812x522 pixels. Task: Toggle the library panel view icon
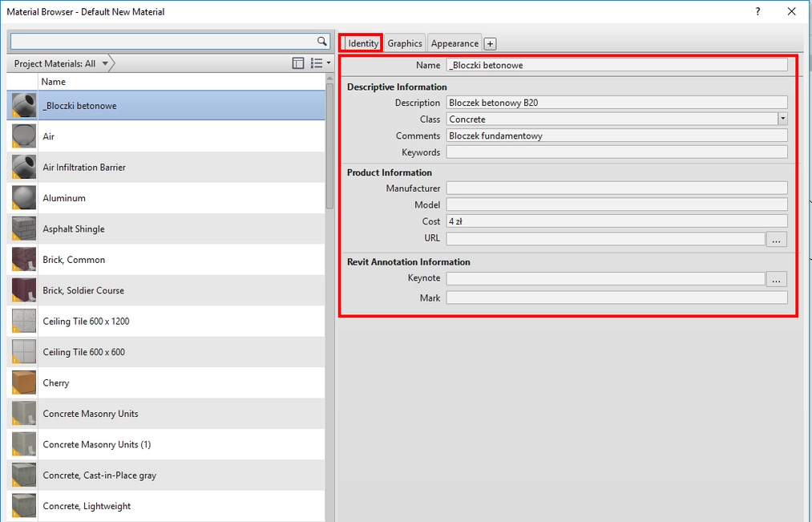297,63
